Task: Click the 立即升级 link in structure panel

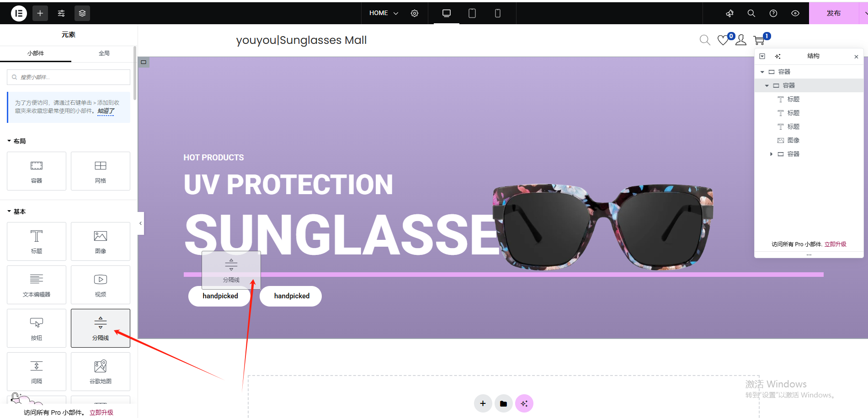Action: [x=836, y=244]
